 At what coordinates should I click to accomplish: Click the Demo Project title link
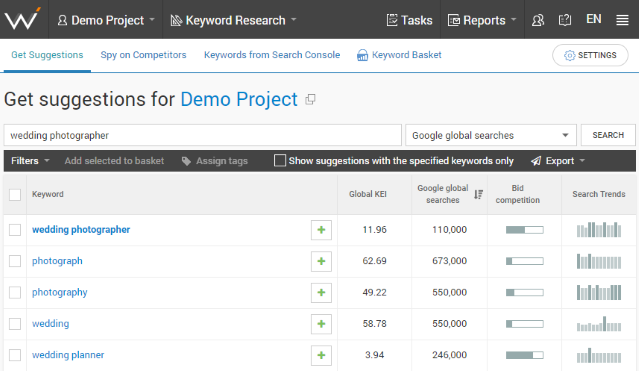point(239,99)
